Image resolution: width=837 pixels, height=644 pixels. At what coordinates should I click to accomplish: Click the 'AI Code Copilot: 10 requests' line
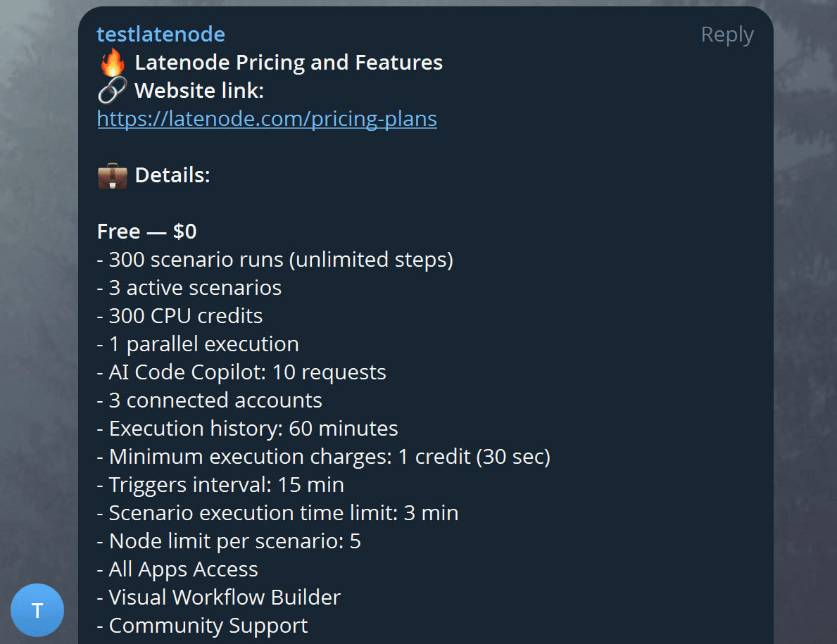(241, 372)
